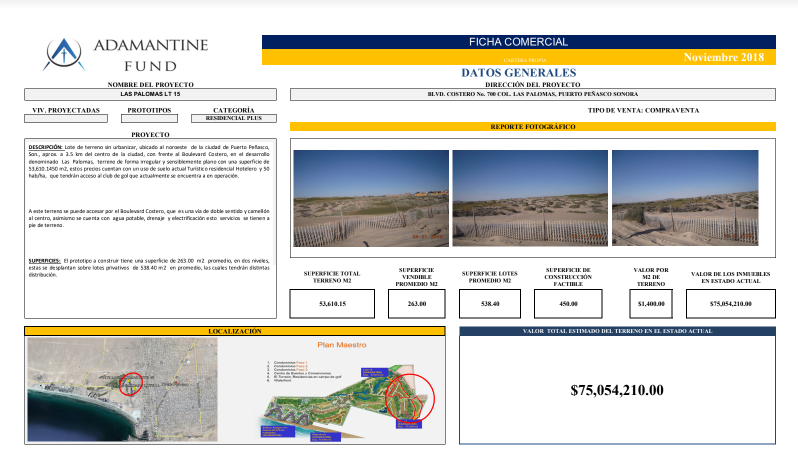The width and height of the screenshot is (798, 473).
Task: Click the 'REPORTE FOTOGRÁFICO' yellow header
Action: tap(533, 127)
